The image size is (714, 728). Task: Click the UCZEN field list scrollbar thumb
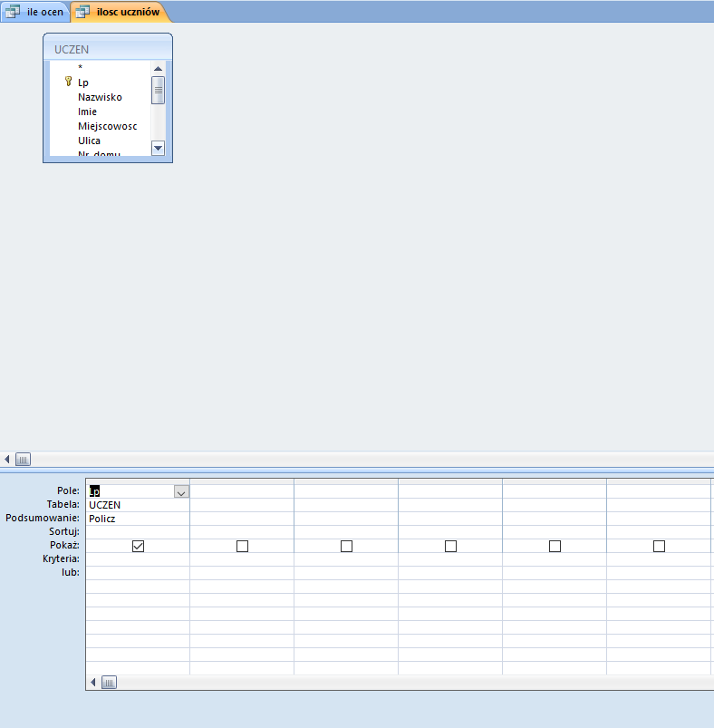click(158, 90)
